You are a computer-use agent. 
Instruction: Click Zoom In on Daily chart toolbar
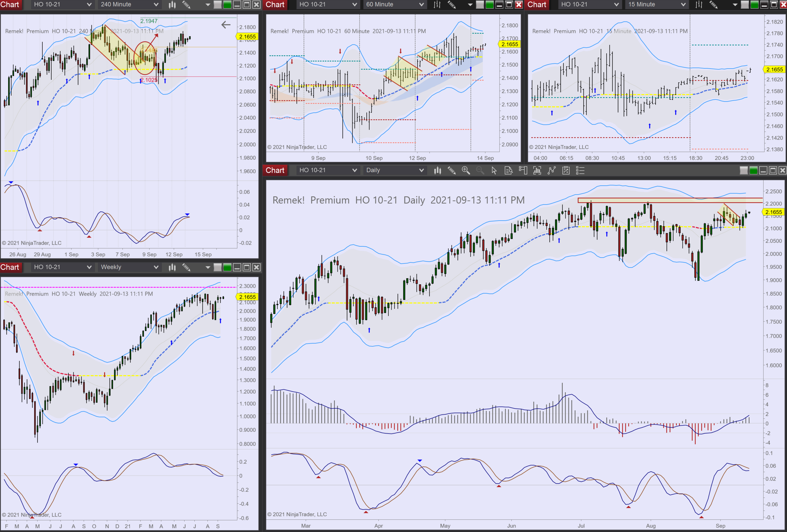point(466,171)
